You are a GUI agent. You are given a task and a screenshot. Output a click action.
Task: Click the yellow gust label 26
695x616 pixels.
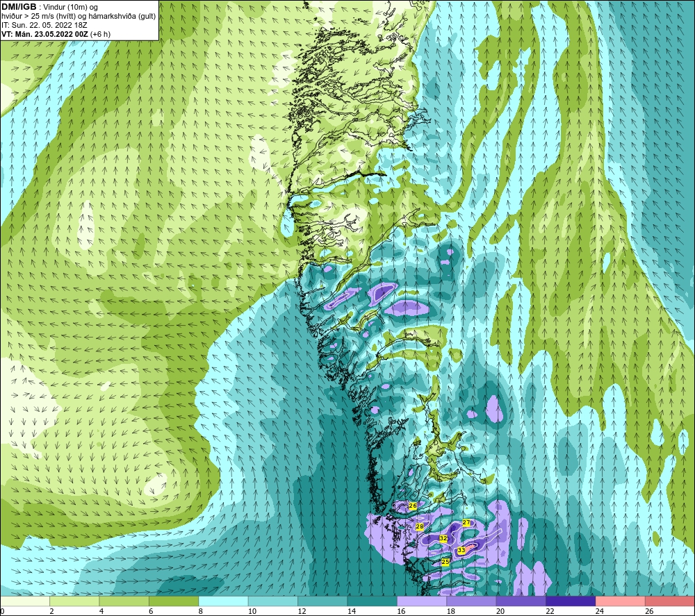click(x=413, y=506)
